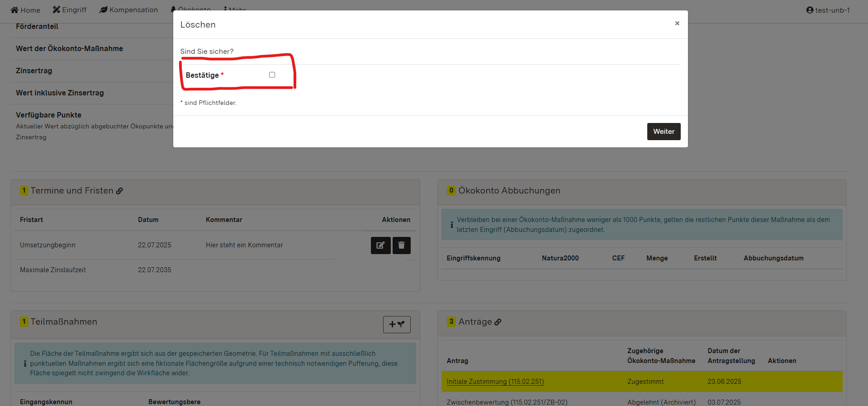868x406 pixels.
Task: Click the add Teilmaßnahme plus-sprout button
Action: (396, 325)
